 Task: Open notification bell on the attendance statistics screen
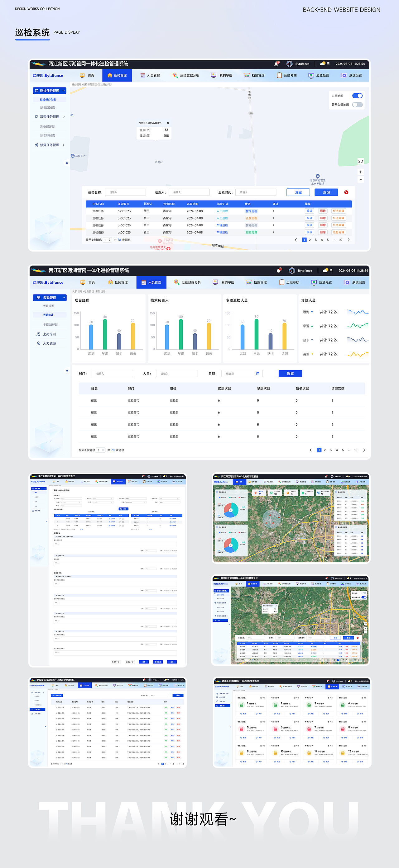point(279,271)
